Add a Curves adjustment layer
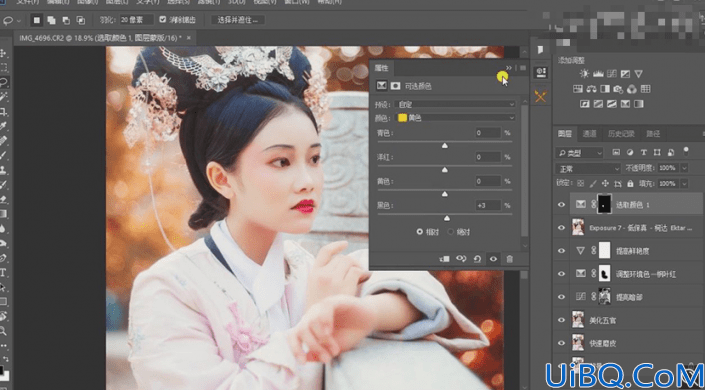The image size is (705, 390). click(x=611, y=74)
